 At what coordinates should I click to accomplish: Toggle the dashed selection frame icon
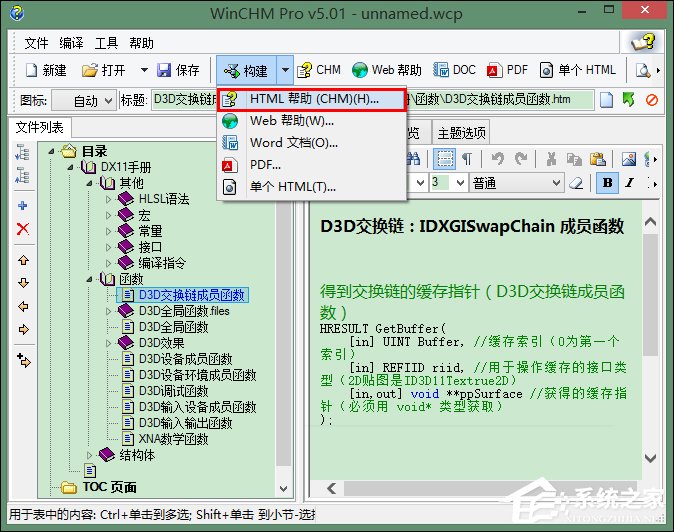(x=444, y=159)
